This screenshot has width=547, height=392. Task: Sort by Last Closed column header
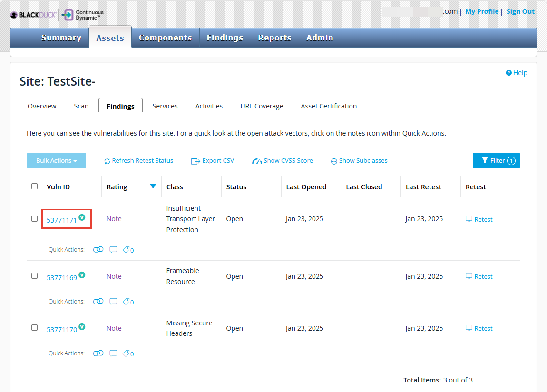click(x=364, y=187)
